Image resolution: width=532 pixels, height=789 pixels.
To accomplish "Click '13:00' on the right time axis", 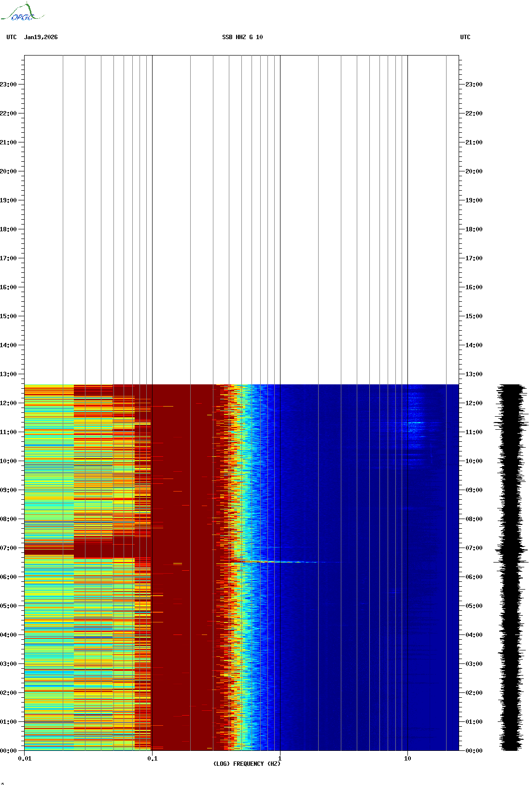I will pos(474,374).
